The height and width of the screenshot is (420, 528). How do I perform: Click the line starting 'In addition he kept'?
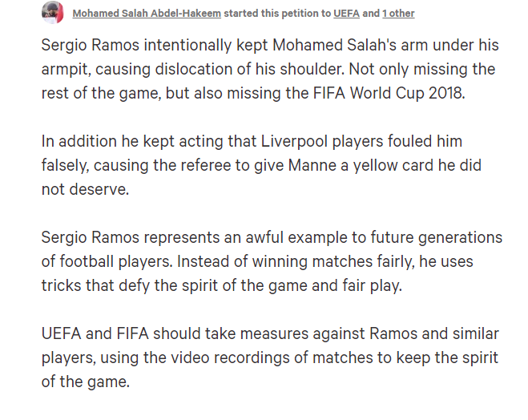(252, 141)
